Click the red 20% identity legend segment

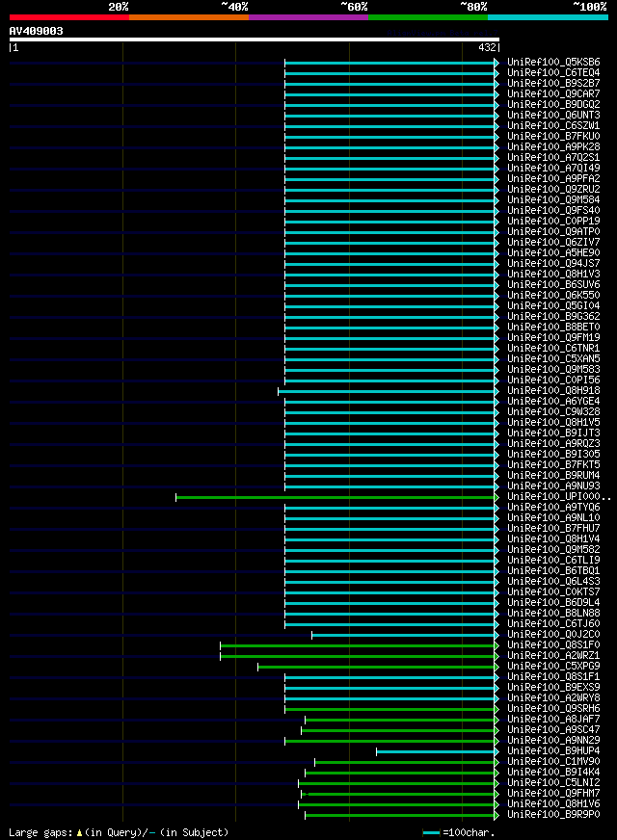(69, 17)
